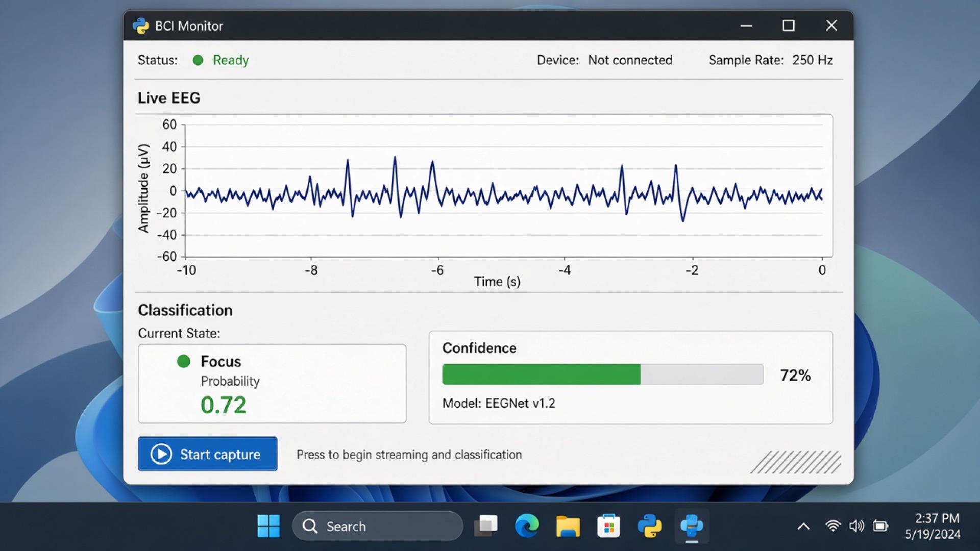Click the 'Focus' state label
This screenshot has height=551, width=980.
(221, 361)
